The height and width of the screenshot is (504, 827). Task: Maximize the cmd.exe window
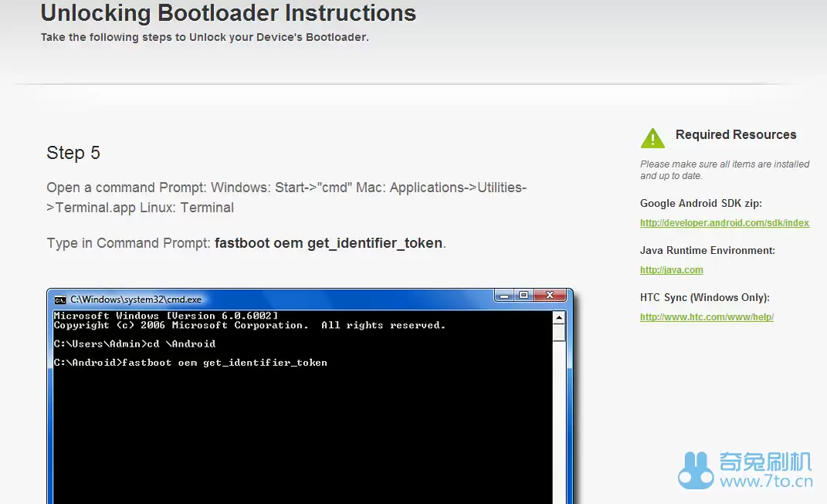coord(523,295)
